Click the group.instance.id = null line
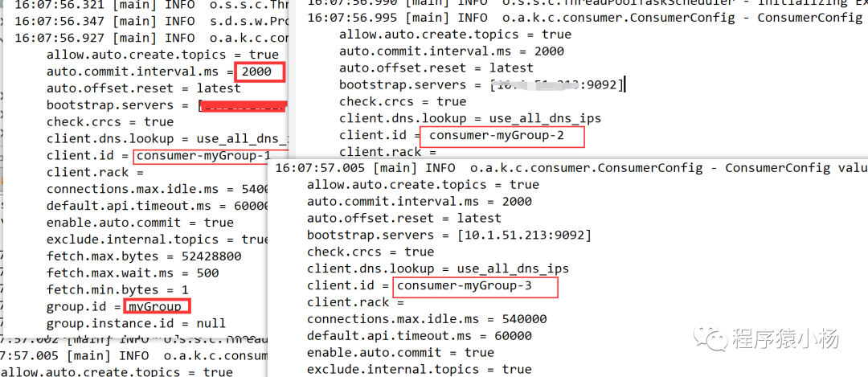Screen dimensions: 868x377 pyautogui.click(x=136, y=323)
